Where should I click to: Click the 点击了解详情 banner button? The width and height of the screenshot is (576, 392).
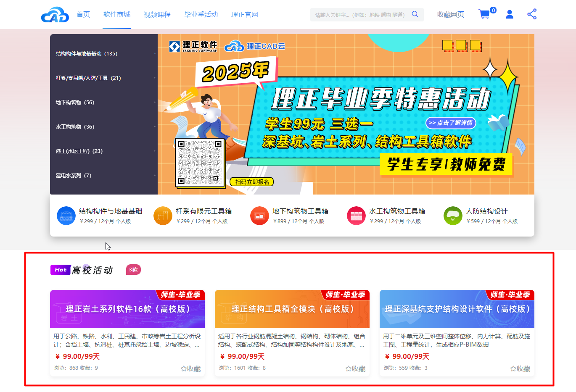451,123
